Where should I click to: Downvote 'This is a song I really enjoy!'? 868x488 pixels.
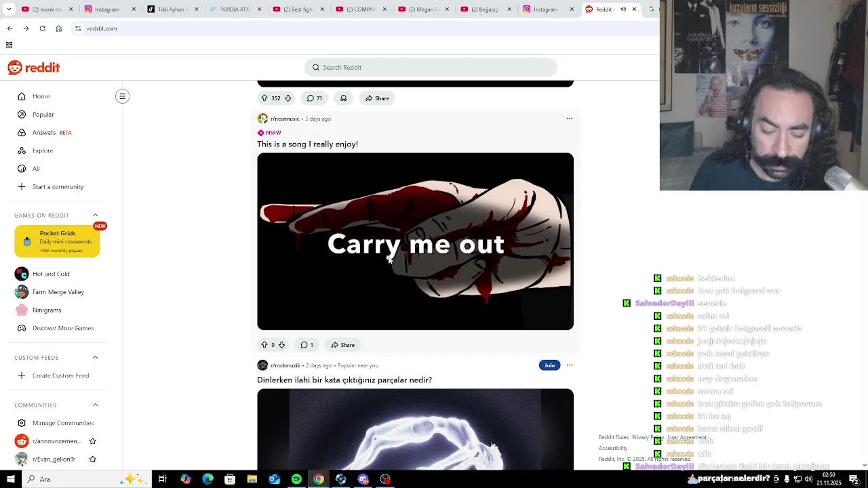[x=281, y=345]
